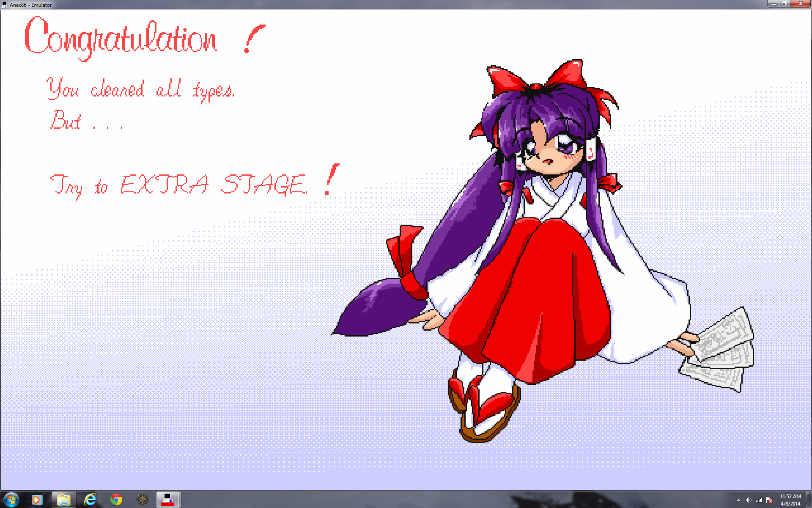Open the Windows Start menu orb
The height and width of the screenshot is (508, 812).
[x=11, y=500]
